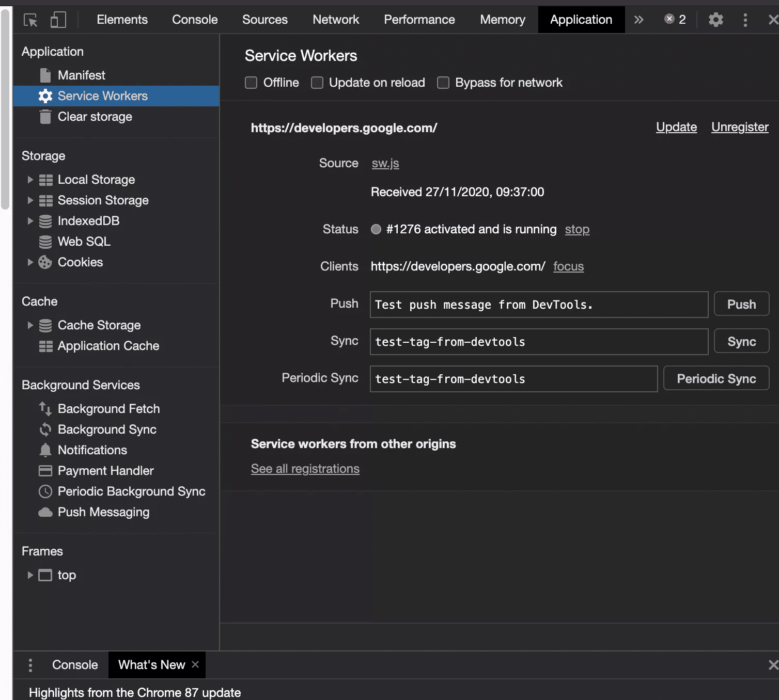Activate the inspect element picker icon
The height and width of the screenshot is (700, 779).
(30, 20)
